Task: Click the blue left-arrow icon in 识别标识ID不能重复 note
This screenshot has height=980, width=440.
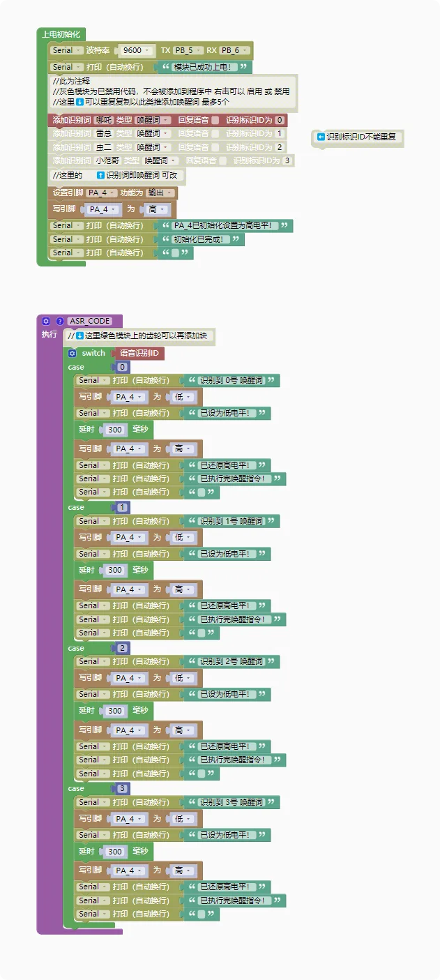Action: tap(321, 137)
